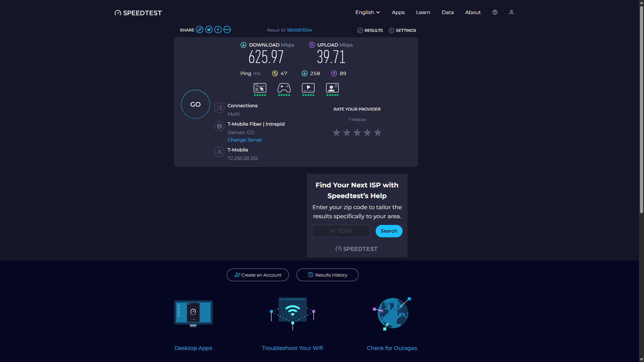
Task: Copy share link via chain icon
Action: 200,29
